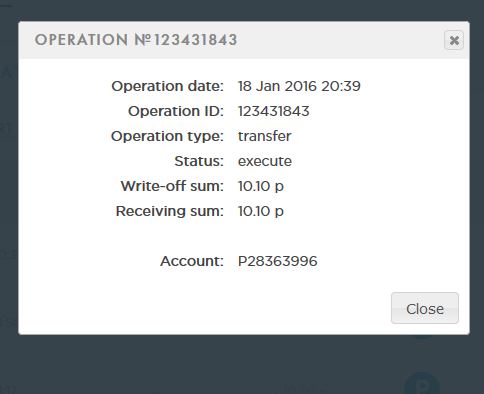Dismiss the dialog with the X icon
The width and height of the screenshot is (484, 394).
point(454,40)
